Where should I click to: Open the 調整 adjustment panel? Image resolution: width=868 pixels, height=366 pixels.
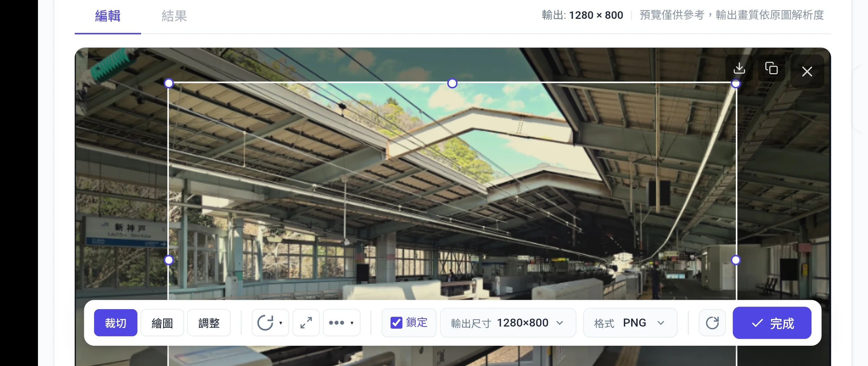coord(209,323)
